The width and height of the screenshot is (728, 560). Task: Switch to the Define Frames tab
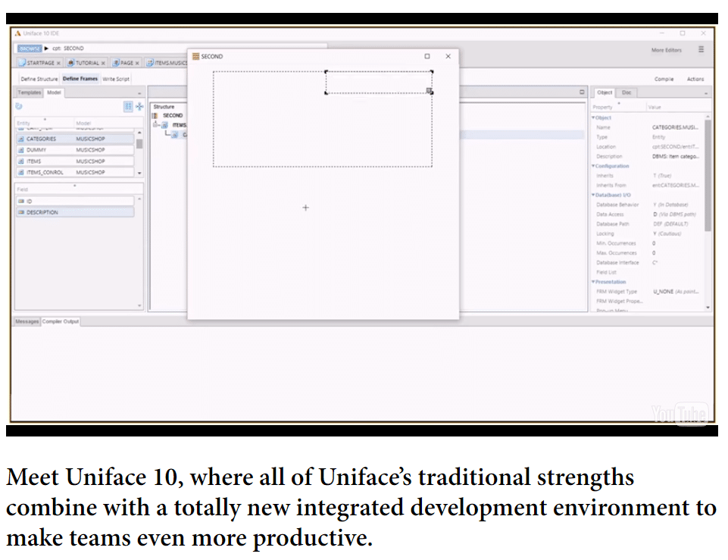tap(80, 79)
